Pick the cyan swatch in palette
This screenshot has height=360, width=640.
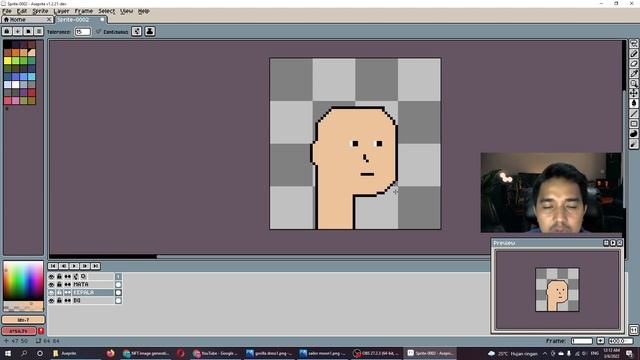click(x=31, y=77)
